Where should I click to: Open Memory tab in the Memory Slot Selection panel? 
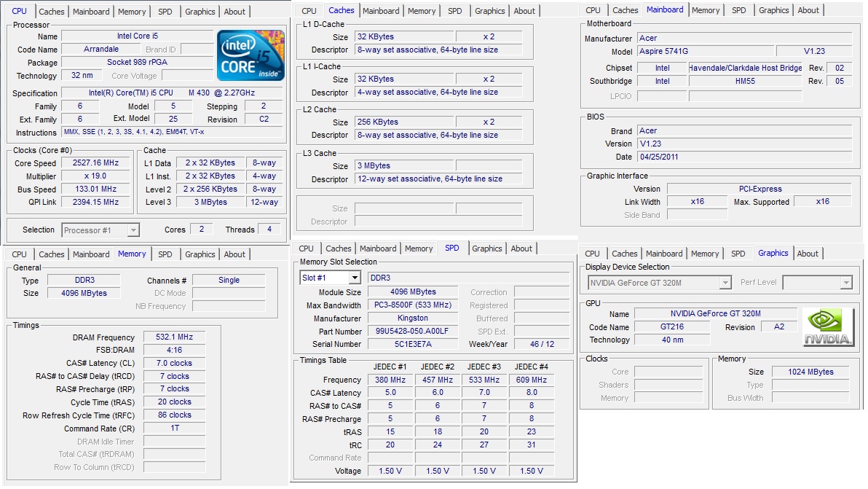tap(419, 249)
